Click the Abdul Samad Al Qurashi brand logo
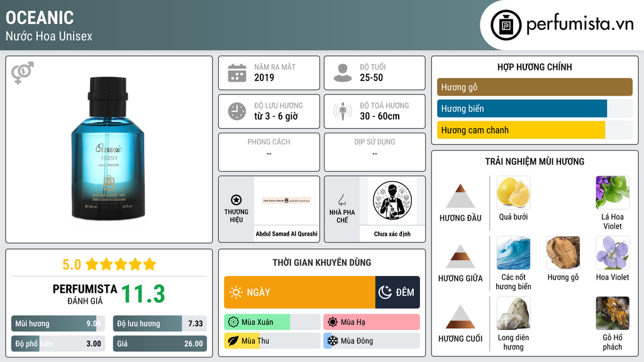This screenshot has width=644, height=362. point(287,200)
